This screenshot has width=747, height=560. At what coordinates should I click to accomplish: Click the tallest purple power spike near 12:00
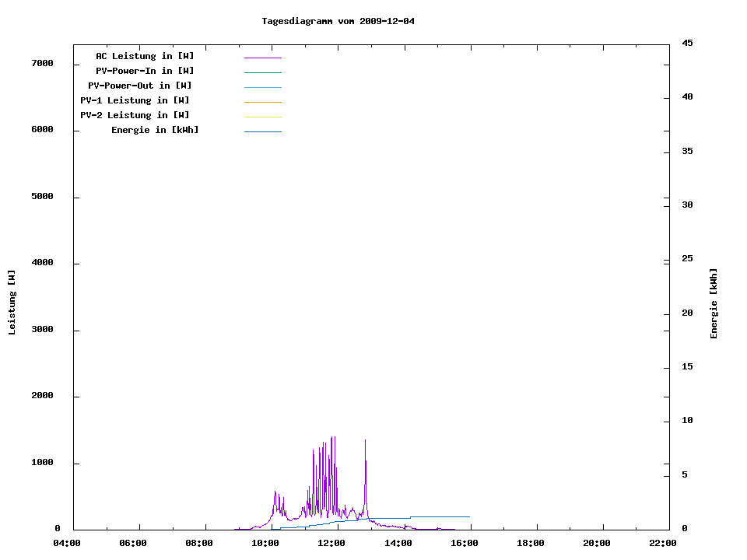[333, 439]
